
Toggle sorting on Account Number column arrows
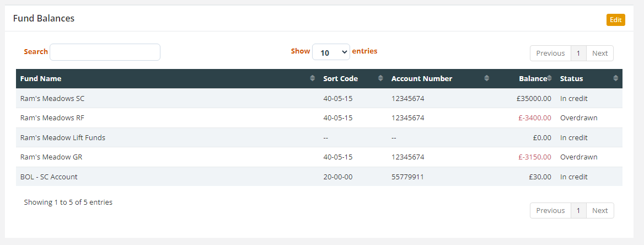[x=487, y=78]
